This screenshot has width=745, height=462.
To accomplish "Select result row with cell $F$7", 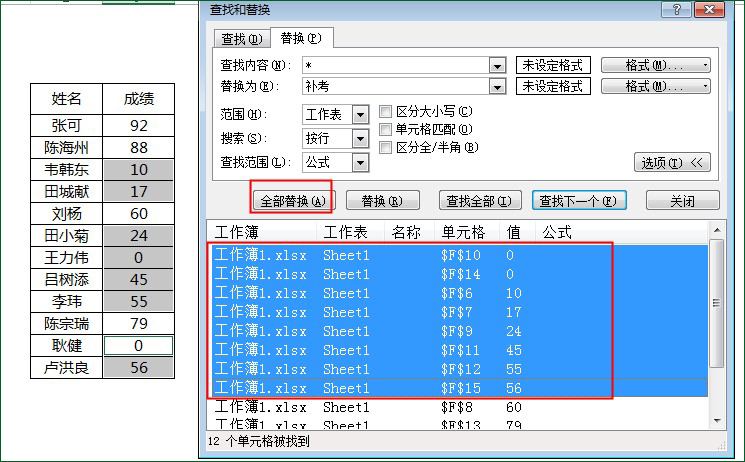I will 458,312.
